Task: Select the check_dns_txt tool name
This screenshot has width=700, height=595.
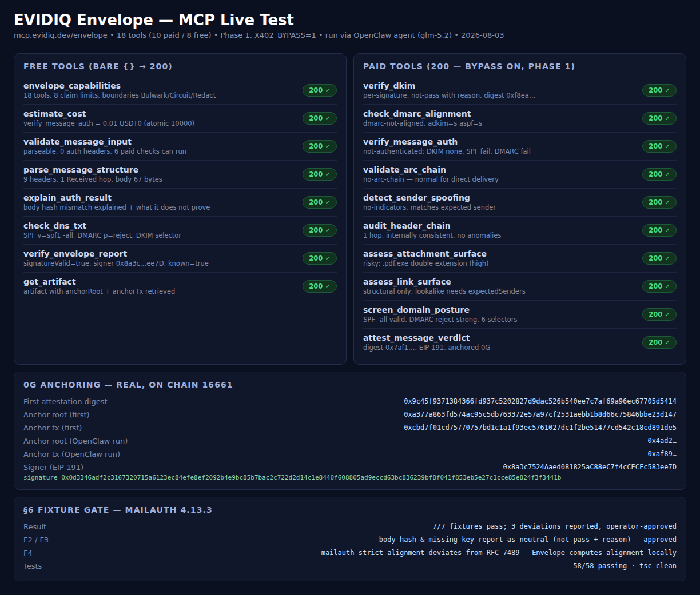Action: click(55, 226)
